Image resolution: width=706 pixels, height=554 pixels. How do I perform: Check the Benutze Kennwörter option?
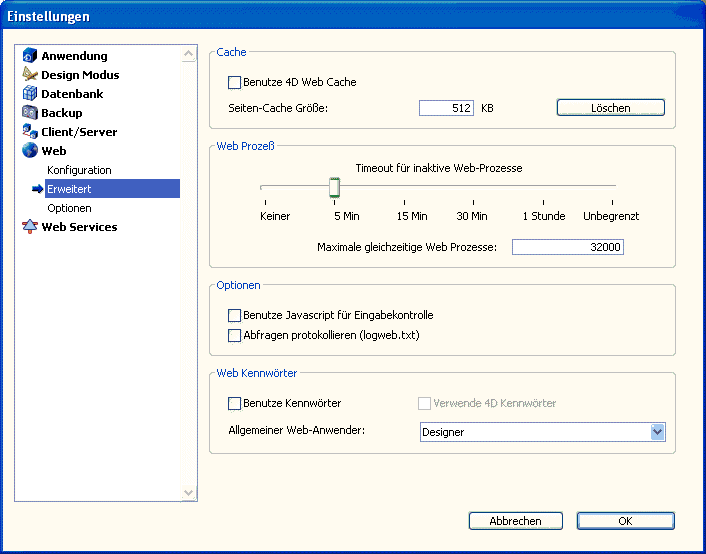coord(235,403)
